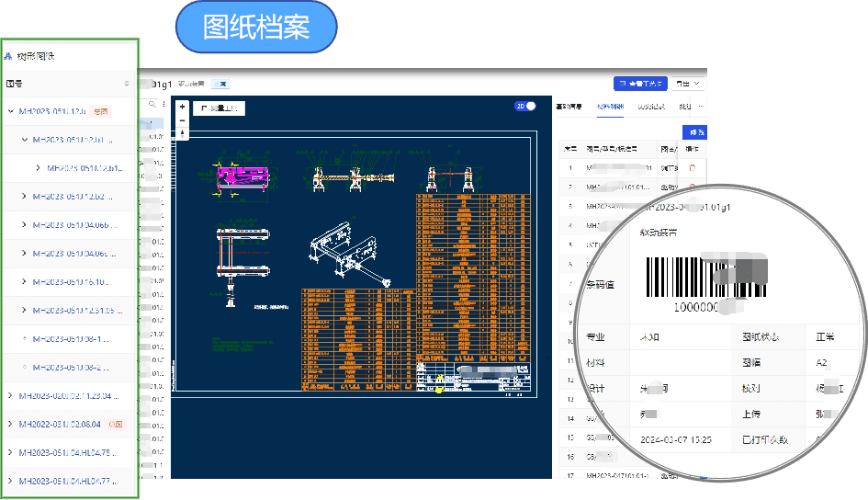The height and width of the screenshot is (500, 868).
Task: Click the vertical dots icon beside search
Action: 163,105
